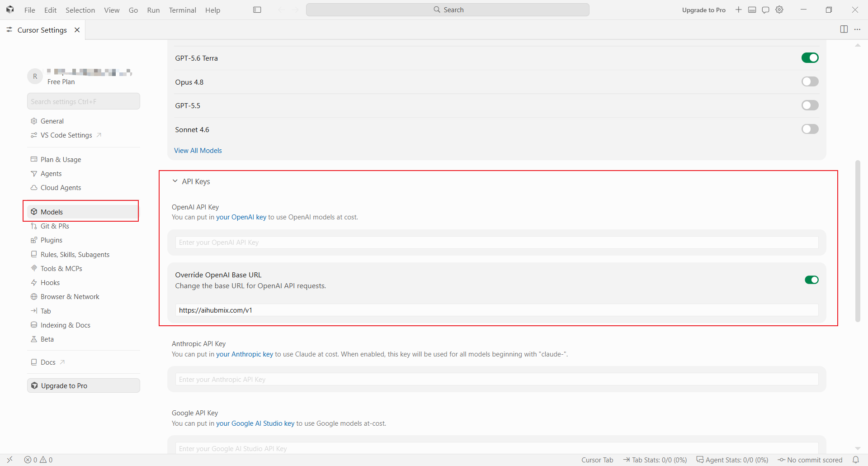Open the Run menu

(x=153, y=10)
